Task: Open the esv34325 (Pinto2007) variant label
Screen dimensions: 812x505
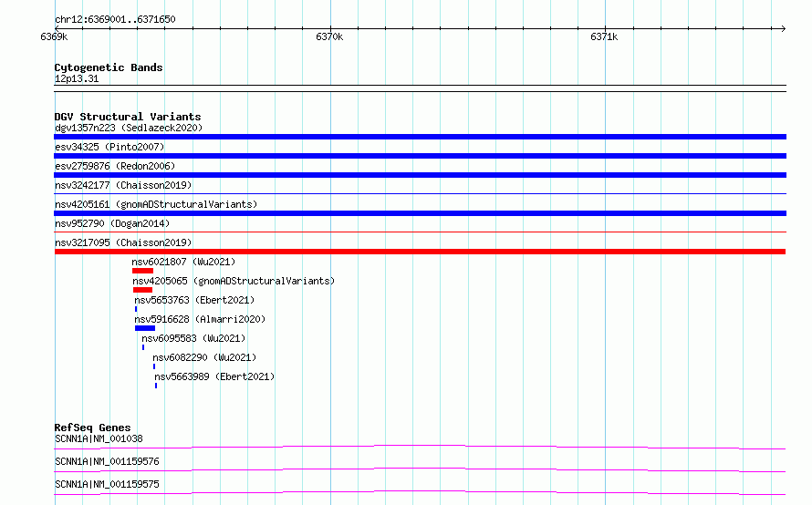Action: coord(109,147)
